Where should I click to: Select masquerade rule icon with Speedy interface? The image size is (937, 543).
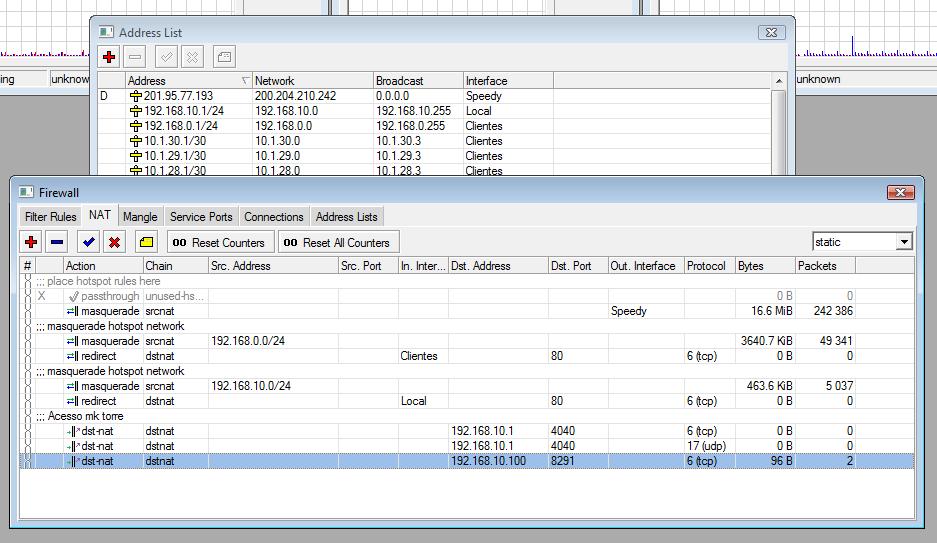(72, 311)
